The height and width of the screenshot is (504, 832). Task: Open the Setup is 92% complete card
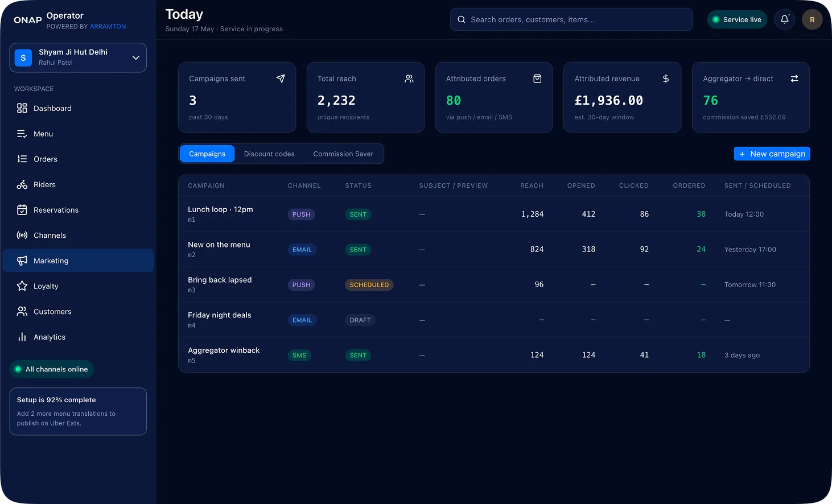(x=78, y=411)
